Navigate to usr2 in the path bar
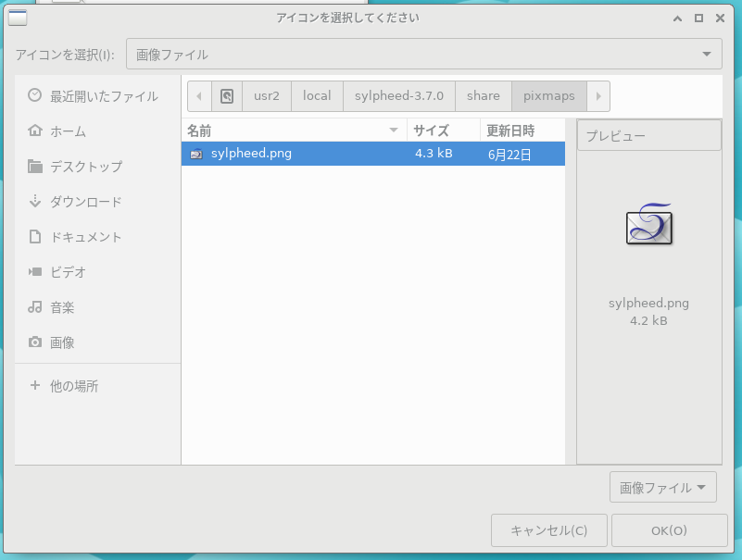Viewport: 742px width, 560px height. [267, 96]
